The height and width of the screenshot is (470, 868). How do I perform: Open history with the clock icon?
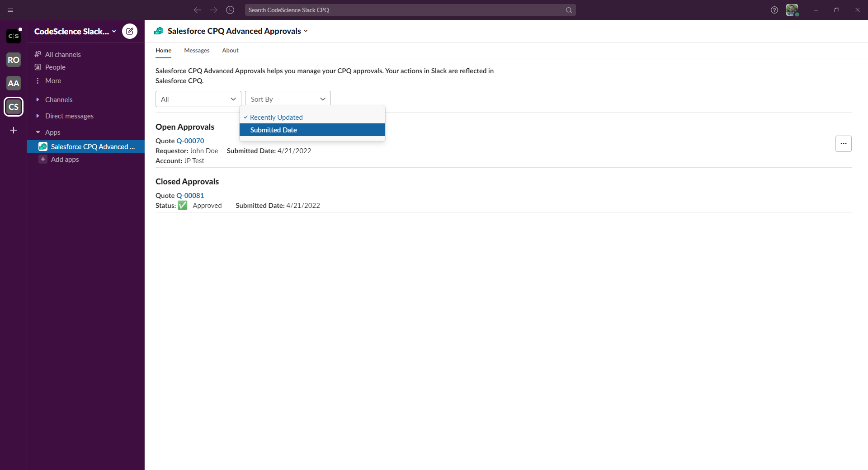tap(230, 10)
